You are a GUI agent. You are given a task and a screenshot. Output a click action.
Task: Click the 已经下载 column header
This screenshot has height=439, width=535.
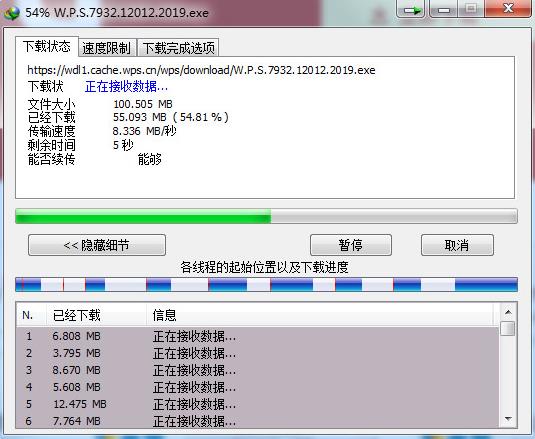[96, 315]
